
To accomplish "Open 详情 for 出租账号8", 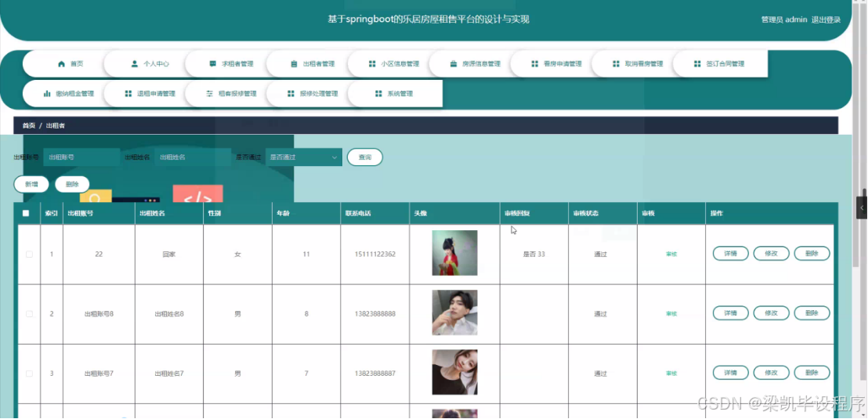I will tap(731, 313).
